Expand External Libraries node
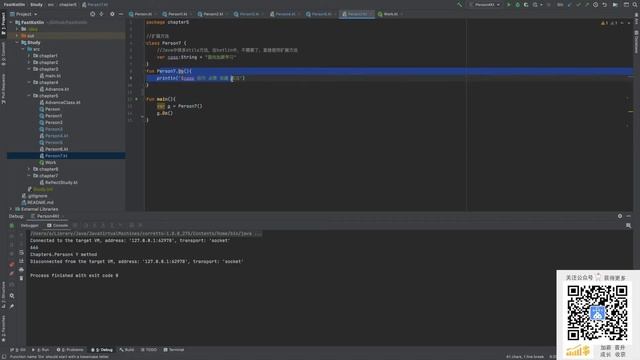 (x=11, y=209)
